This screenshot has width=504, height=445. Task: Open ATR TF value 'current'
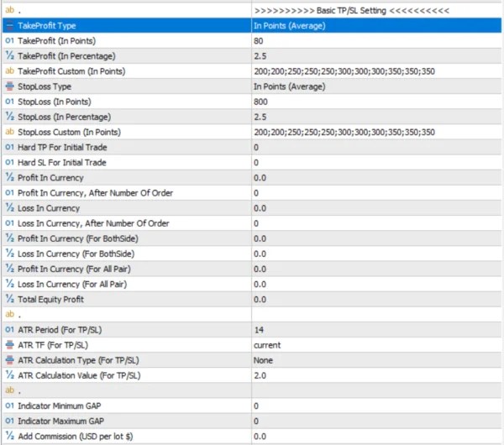(x=376, y=345)
